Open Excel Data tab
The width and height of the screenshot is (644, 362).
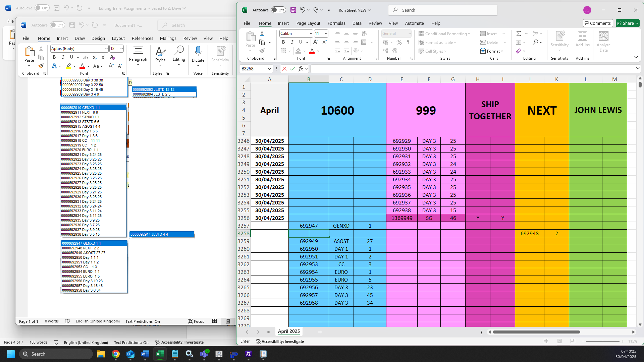(x=357, y=23)
